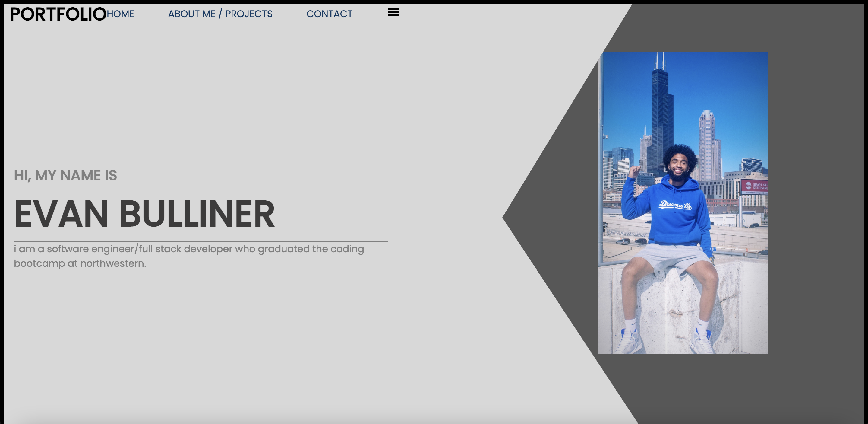The width and height of the screenshot is (868, 424).
Task: Open ABOUT ME / PROJECTS page
Action: (220, 14)
